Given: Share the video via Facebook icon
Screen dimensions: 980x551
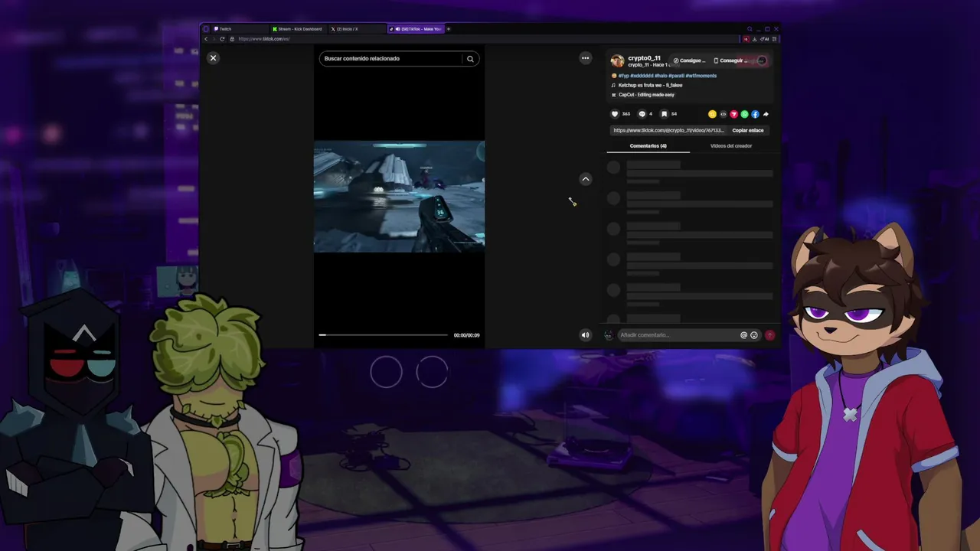Looking at the screenshot, I should (755, 114).
